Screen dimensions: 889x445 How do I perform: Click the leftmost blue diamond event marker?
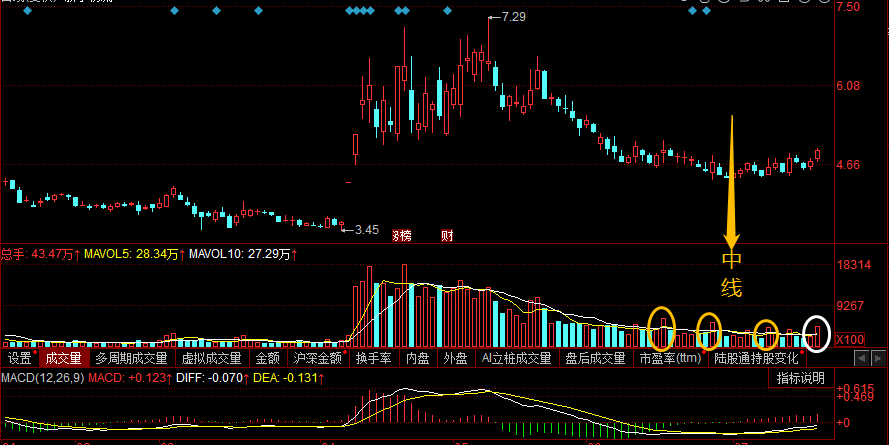[27, 11]
